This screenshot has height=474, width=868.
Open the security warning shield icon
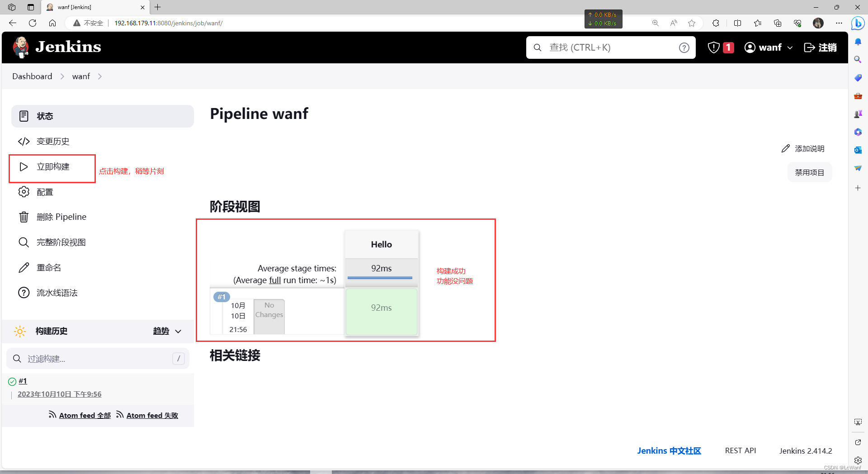pyautogui.click(x=713, y=47)
